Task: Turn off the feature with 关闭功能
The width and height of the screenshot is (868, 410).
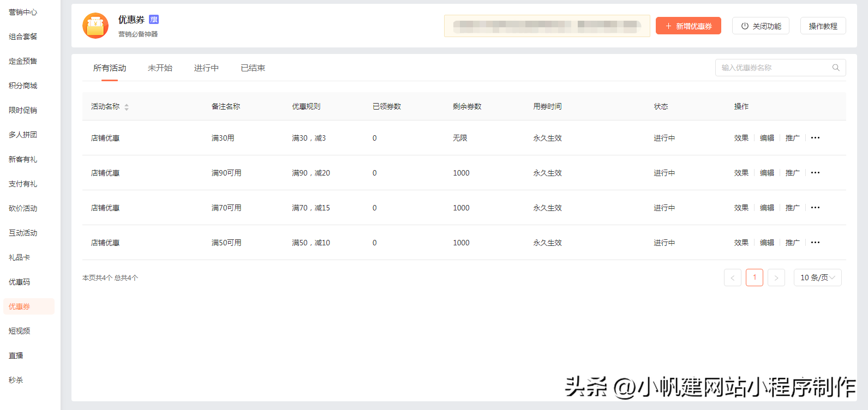Action: point(761,26)
